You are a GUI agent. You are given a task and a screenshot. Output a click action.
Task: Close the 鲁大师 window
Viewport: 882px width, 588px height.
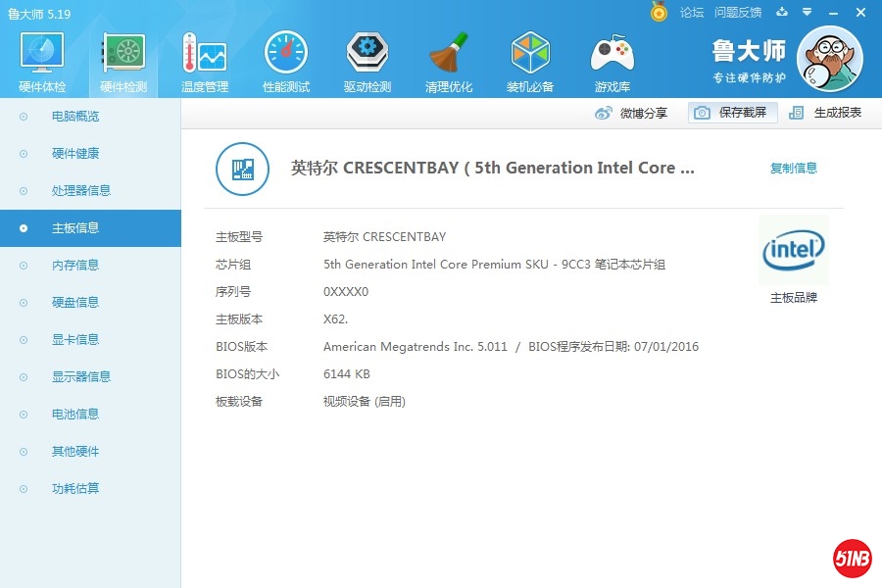[860, 12]
